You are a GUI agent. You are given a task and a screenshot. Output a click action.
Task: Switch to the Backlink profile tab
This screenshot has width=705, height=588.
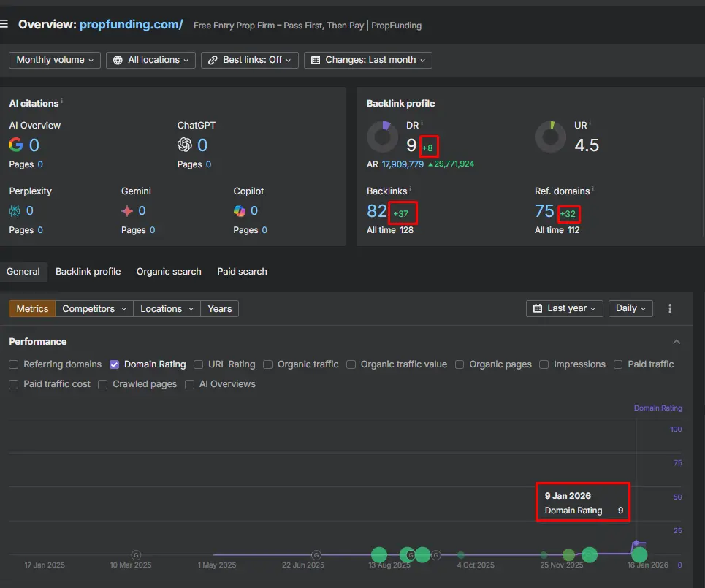[x=88, y=271]
